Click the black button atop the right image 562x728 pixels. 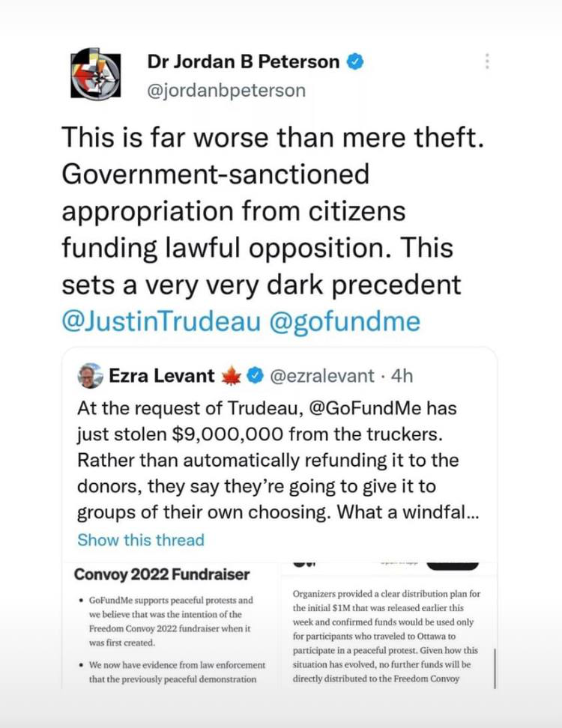click(452, 563)
